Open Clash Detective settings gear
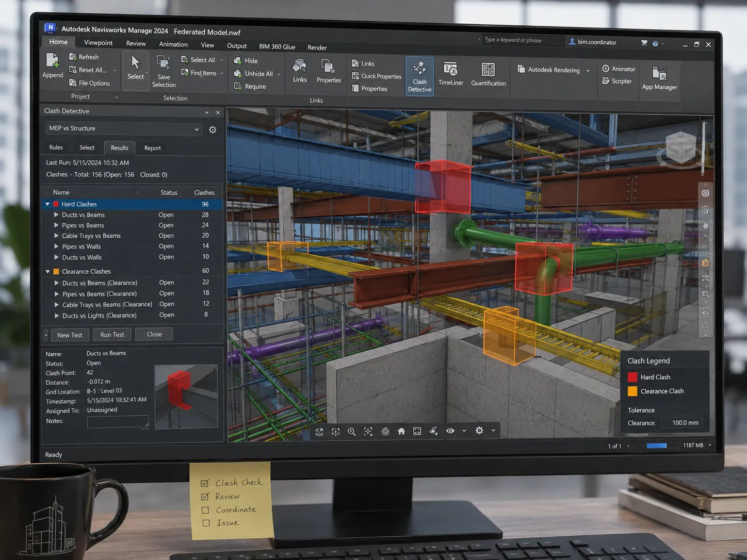Screen dimensions: 747x560 [x=213, y=130]
